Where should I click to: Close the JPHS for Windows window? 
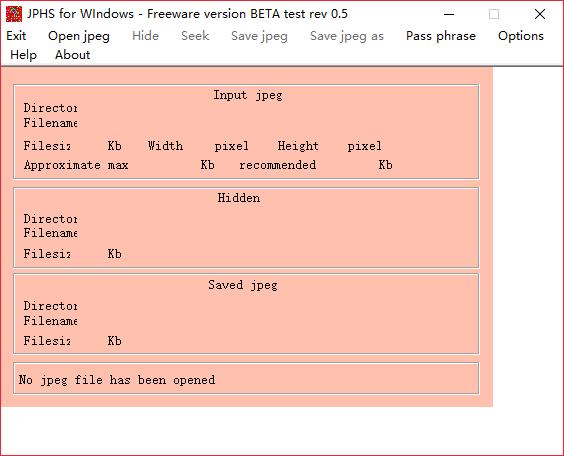point(540,14)
